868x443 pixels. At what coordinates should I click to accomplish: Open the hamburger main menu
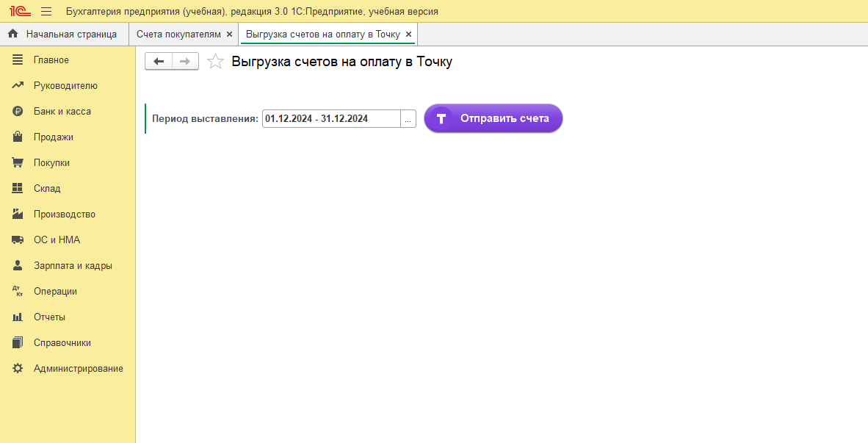46,11
